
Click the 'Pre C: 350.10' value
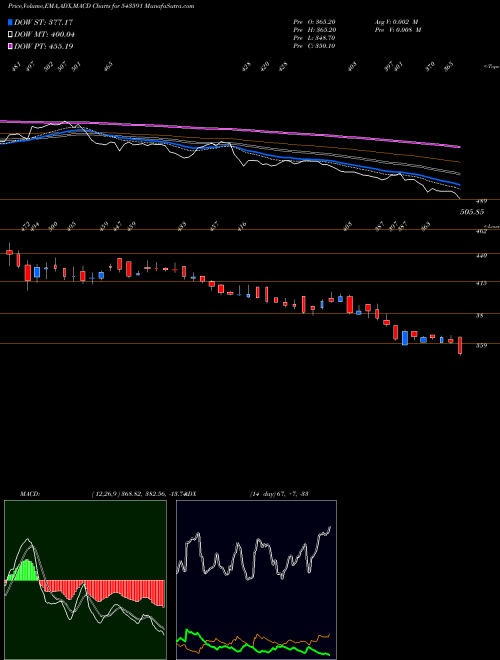tap(314, 46)
